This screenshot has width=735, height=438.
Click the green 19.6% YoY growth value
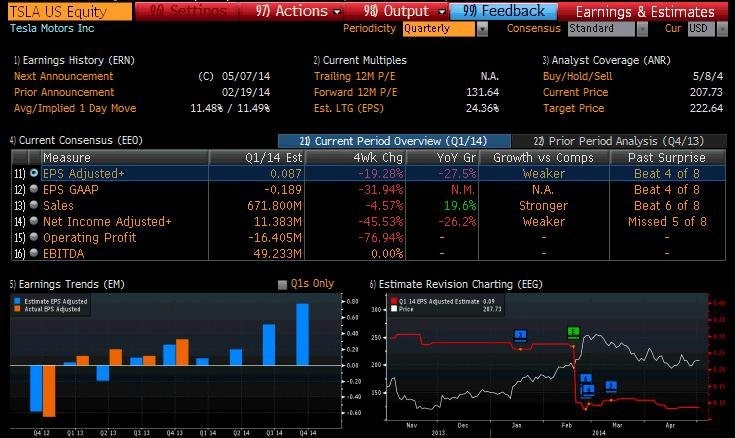[459, 205]
